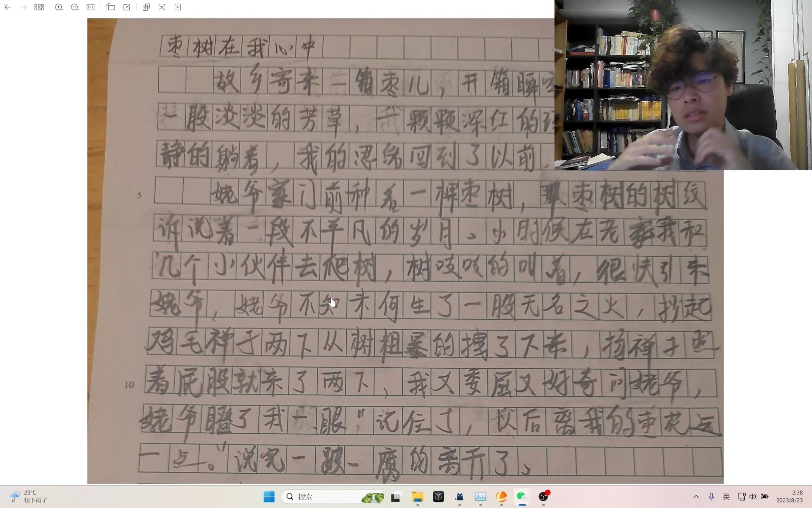Rotate the image
This screenshot has height=508, width=812.
pyautogui.click(x=110, y=7)
